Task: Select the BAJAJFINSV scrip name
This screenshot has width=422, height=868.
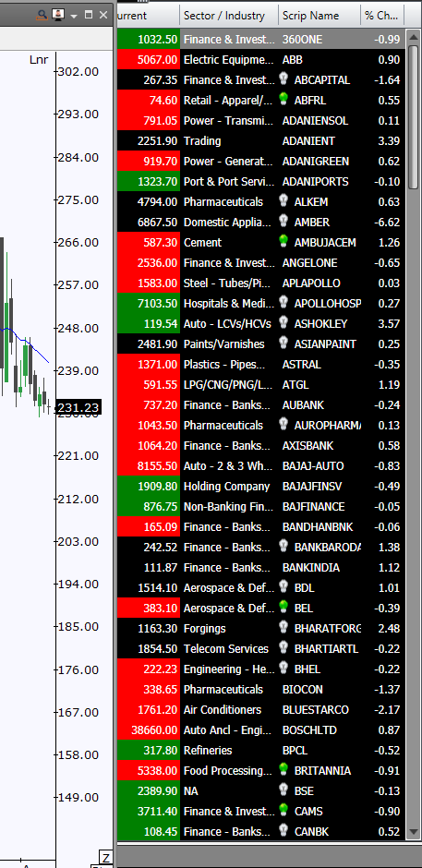Action: (x=312, y=486)
